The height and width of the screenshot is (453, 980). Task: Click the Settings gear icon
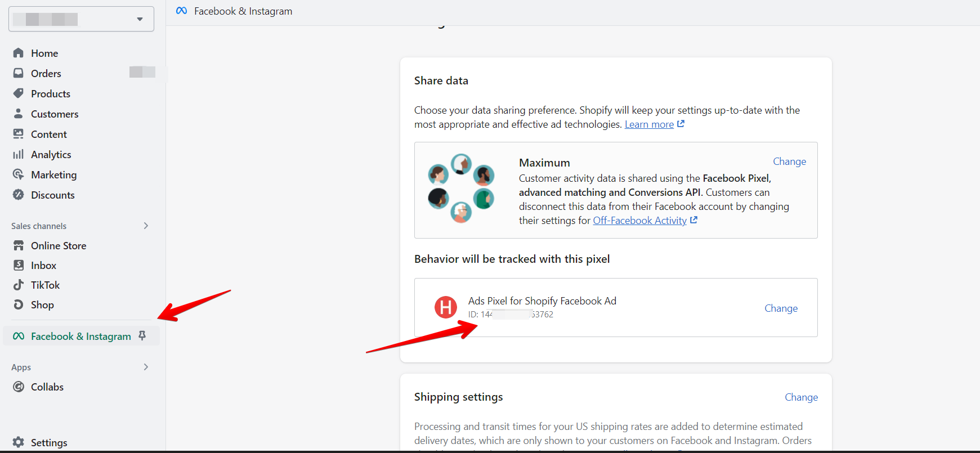19,442
